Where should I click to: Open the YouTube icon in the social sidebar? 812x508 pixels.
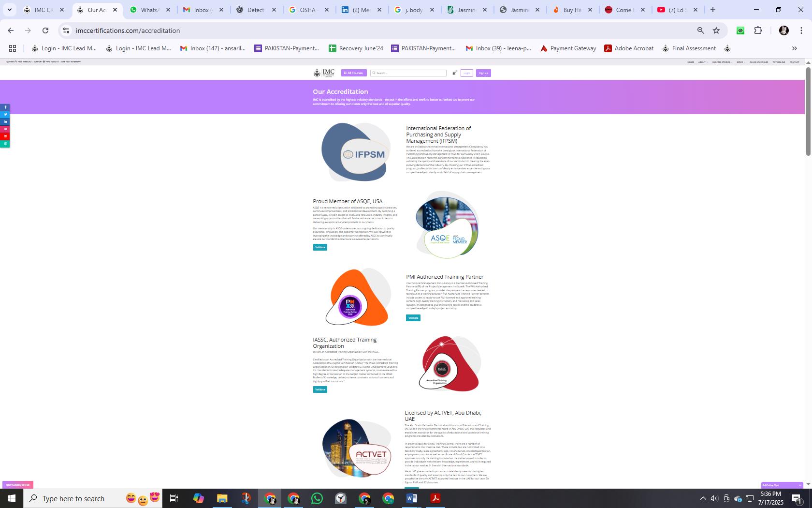click(5, 136)
